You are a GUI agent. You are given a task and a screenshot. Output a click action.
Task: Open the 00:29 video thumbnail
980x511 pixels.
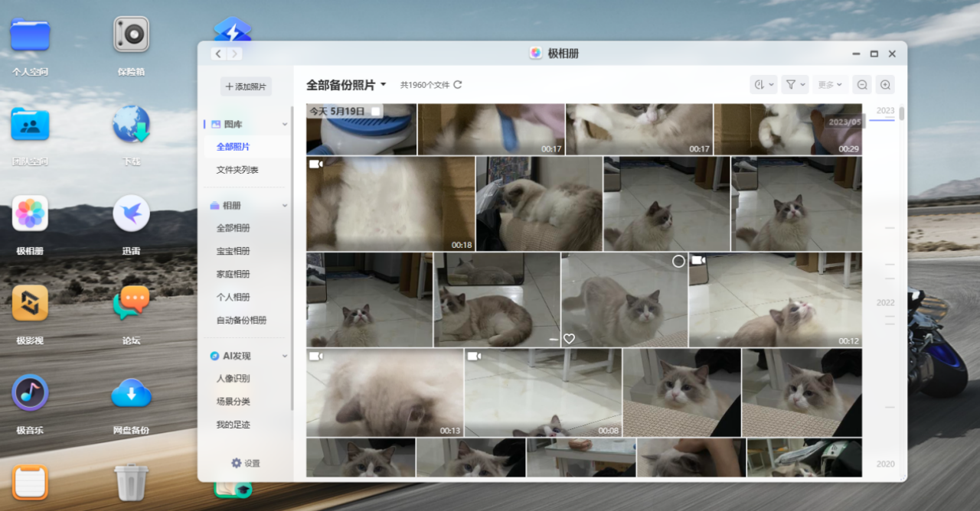787,129
